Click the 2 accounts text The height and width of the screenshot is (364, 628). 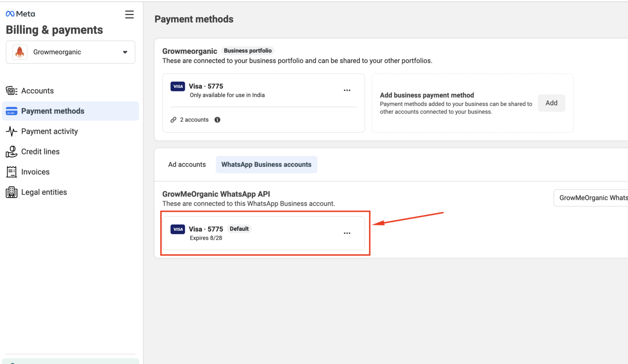[194, 120]
